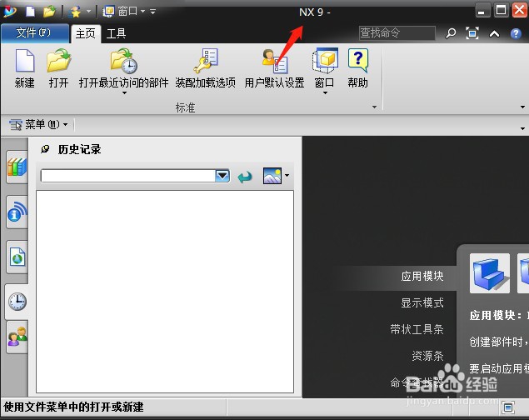Switch to the 主页 ribbon tab
Screen dimensions: 529x420
pyautogui.click(x=85, y=33)
